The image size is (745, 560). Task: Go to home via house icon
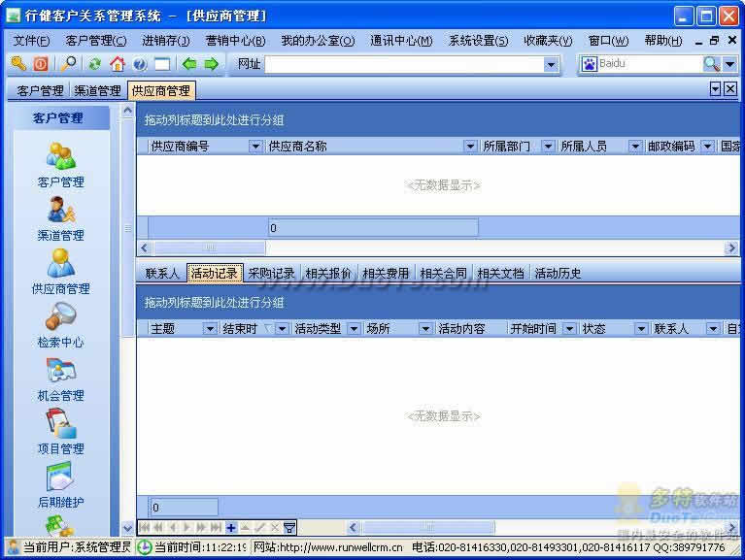click(118, 64)
